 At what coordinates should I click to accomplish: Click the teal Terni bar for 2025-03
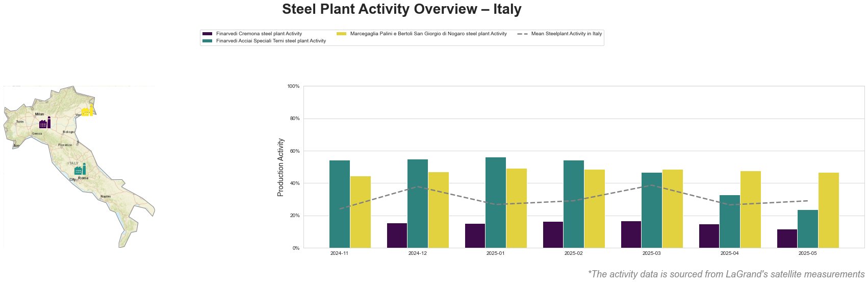[652, 210]
